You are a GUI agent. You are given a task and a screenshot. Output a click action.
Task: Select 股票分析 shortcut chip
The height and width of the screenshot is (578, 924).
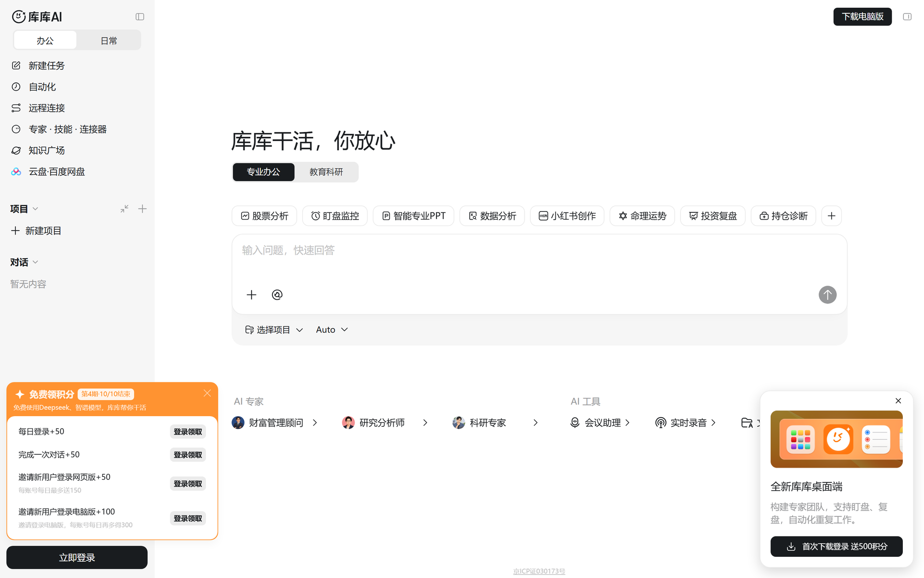click(x=264, y=216)
